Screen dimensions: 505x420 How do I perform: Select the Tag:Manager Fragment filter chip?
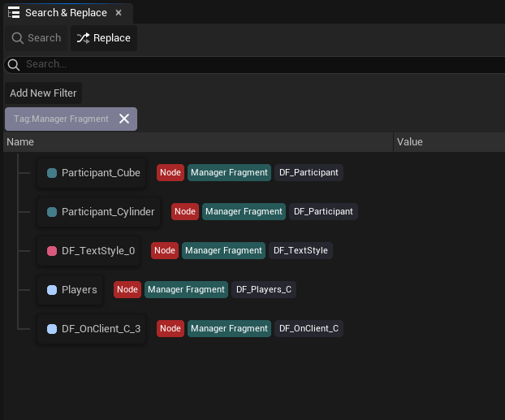pos(61,119)
